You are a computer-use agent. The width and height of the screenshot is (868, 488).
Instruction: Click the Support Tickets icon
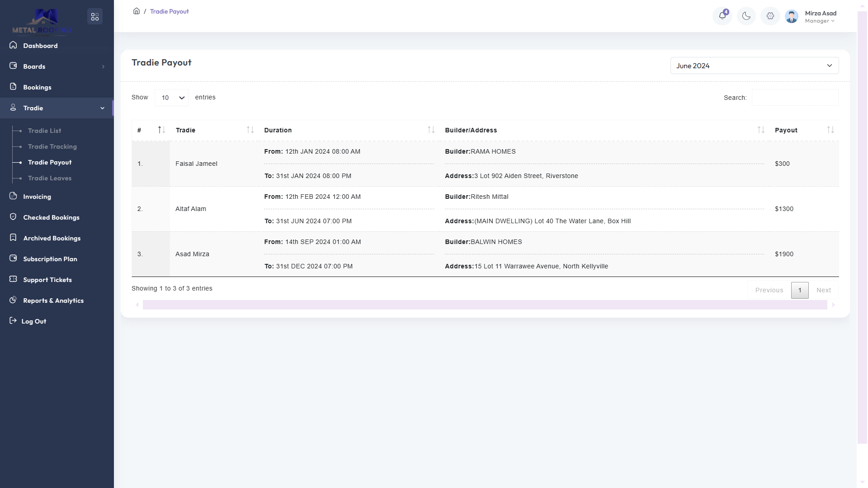click(x=13, y=279)
